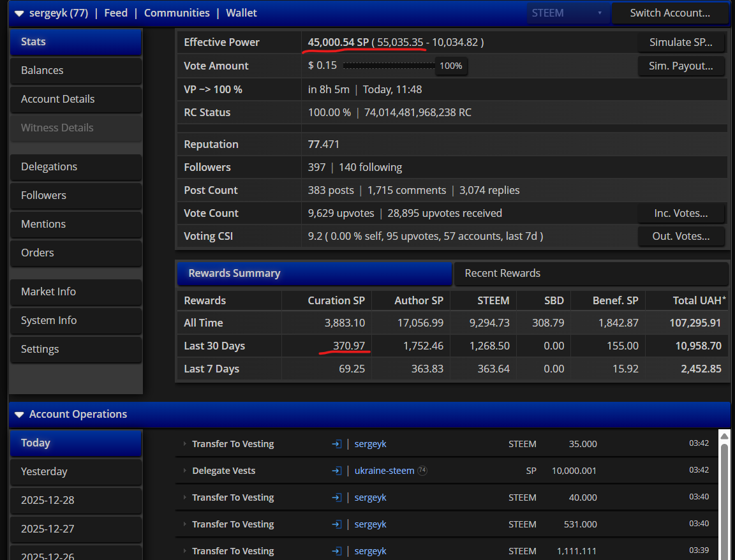Open the Communities link in the header
Screen dimensions: 735x560
click(x=177, y=13)
